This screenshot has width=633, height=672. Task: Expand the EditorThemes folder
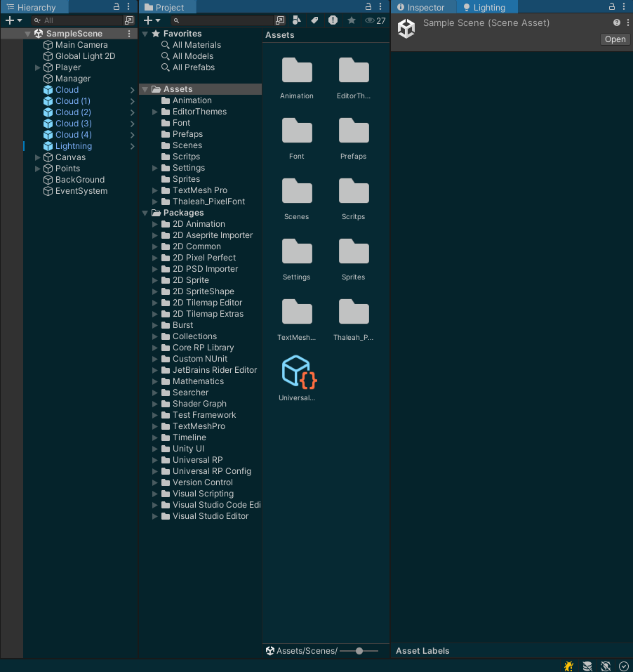click(x=155, y=112)
